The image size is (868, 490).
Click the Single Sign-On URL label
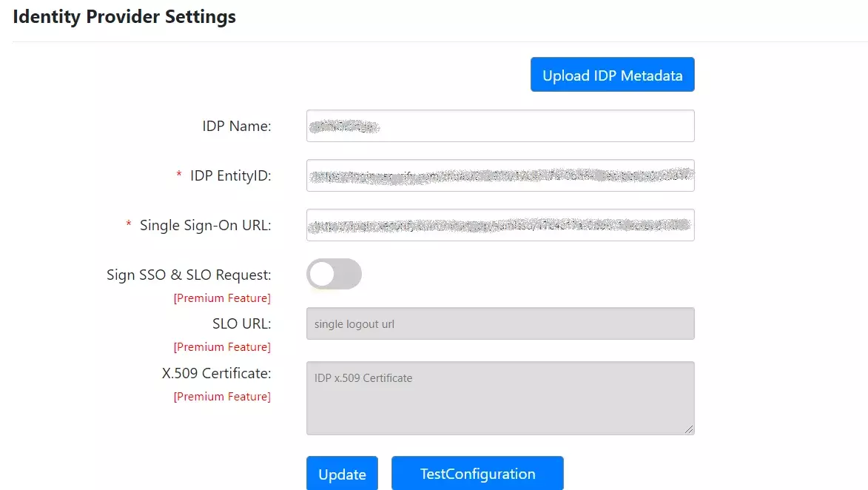coord(206,225)
